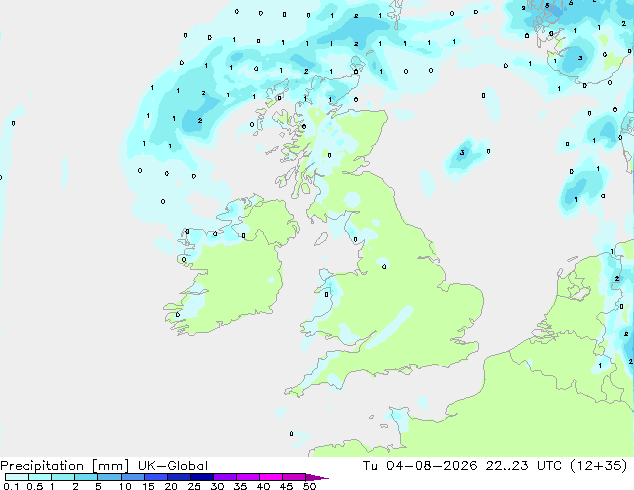Click the 'UK-Global' model label

click(173, 466)
